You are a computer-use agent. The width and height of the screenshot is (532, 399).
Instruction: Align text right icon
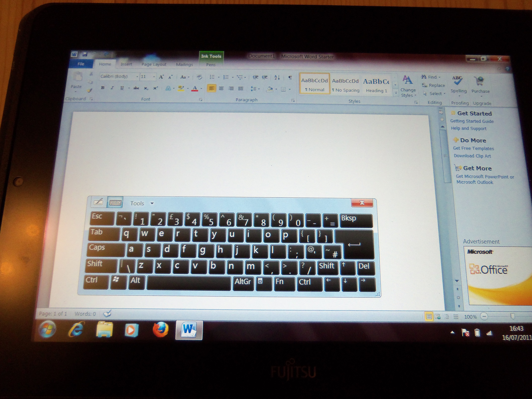231,89
